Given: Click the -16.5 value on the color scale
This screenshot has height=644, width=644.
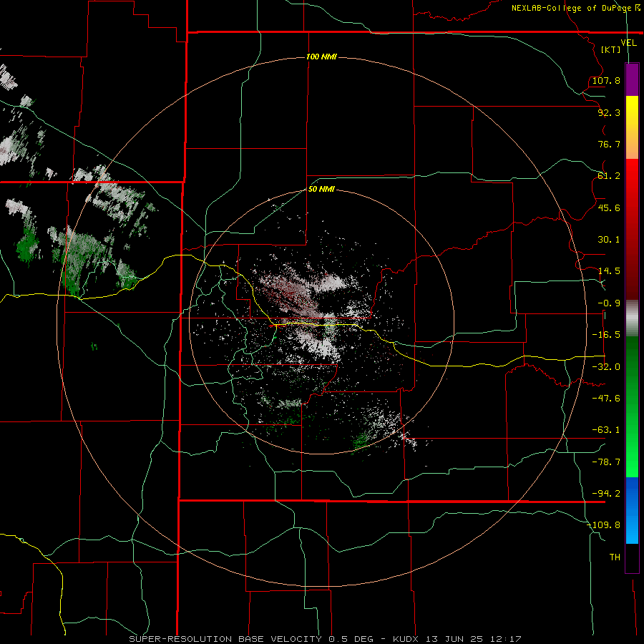Looking at the screenshot, I should click(606, 335).
